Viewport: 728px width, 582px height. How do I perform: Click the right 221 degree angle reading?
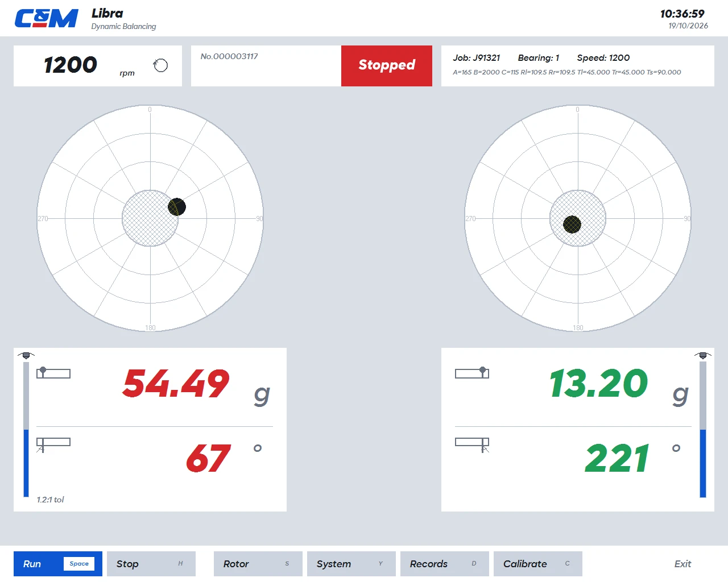tap(617, 459)
